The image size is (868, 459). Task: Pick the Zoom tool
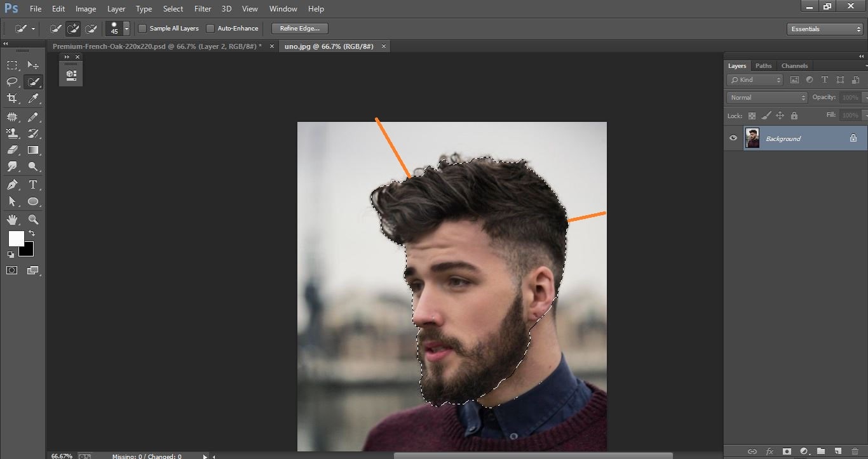pos(33,219)
